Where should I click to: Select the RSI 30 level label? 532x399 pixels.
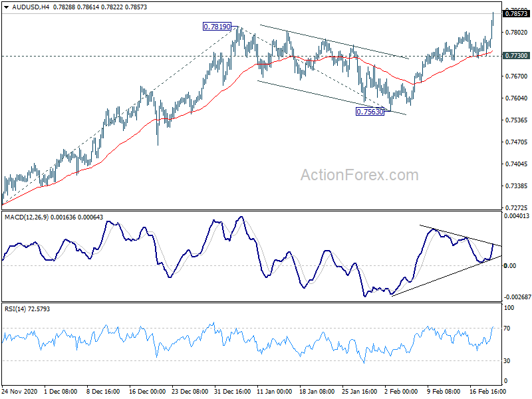[507, 361]
